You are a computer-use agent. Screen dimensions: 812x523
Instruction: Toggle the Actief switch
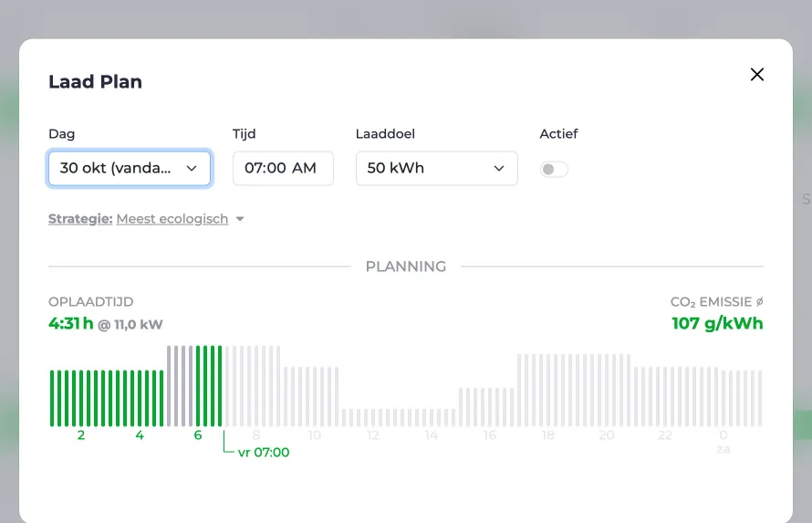point(554,170)
